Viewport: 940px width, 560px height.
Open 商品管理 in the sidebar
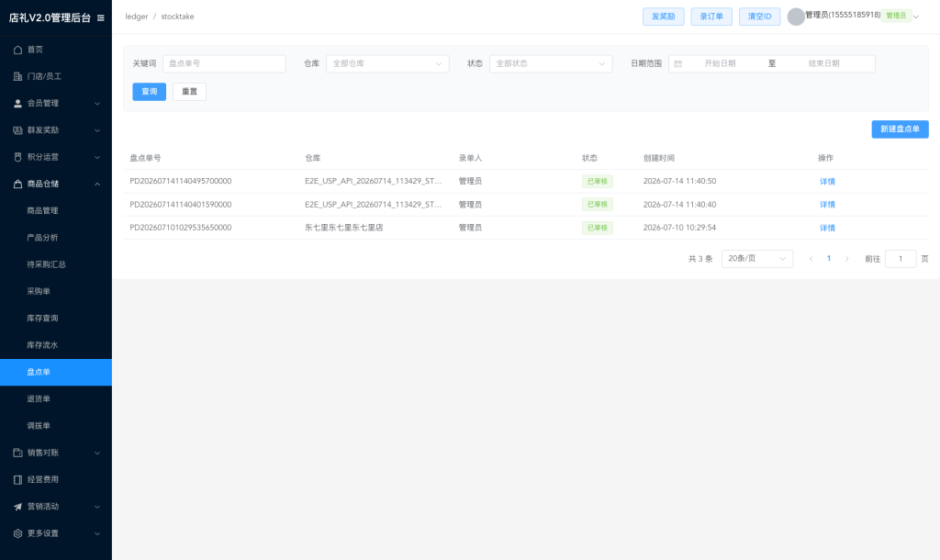click(42, 210)
